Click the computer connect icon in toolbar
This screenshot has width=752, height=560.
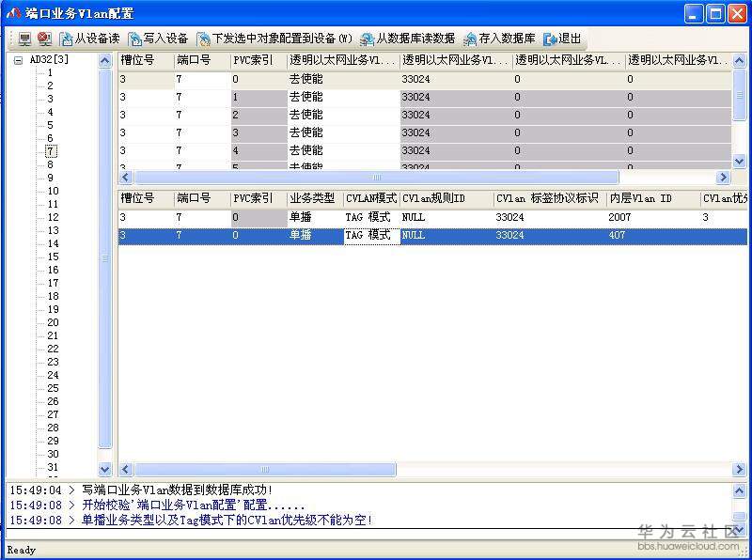(25, 39)
